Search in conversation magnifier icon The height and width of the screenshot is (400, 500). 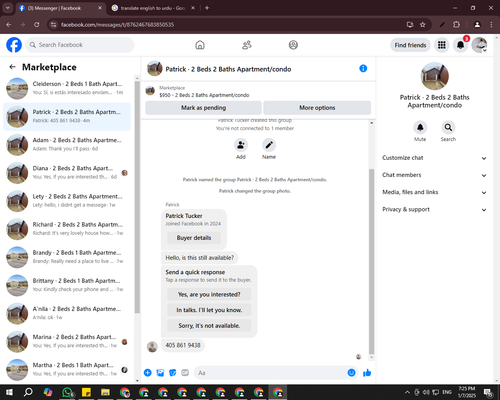[448, 127]
